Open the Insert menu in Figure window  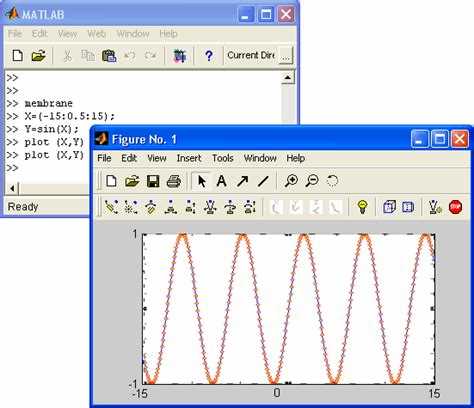189,158
